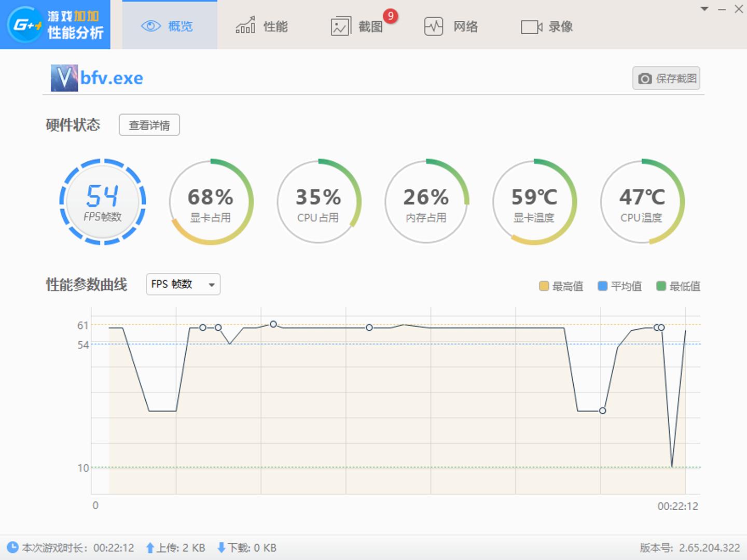This screenshot has height=560, width=747.
Task: Click the 保存截图 save screenshot button
Action: point(666,78)
